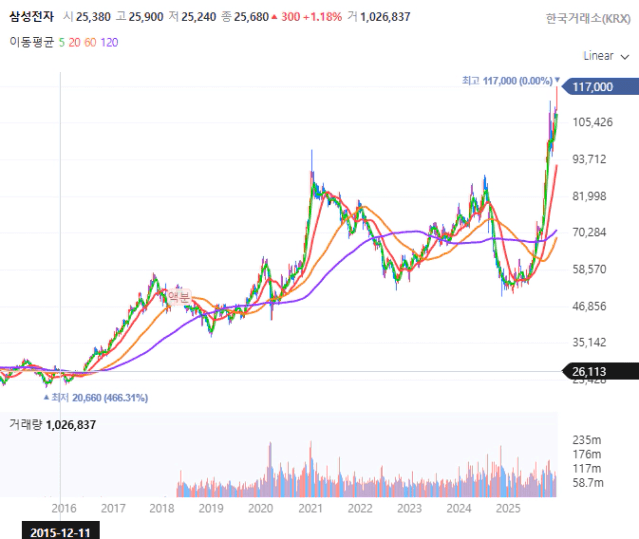Viewport: 639px width, 539px height.
Task: Click the 235m volume axis label
Action: 587,440
